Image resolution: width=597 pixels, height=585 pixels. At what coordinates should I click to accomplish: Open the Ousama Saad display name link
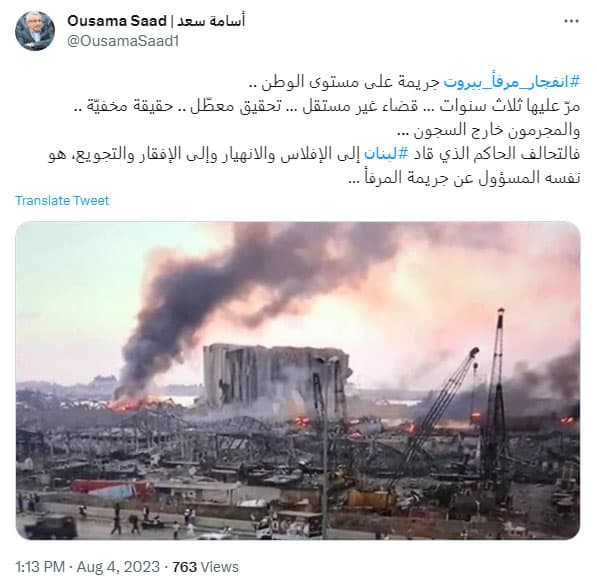click(x=117, y=21)
